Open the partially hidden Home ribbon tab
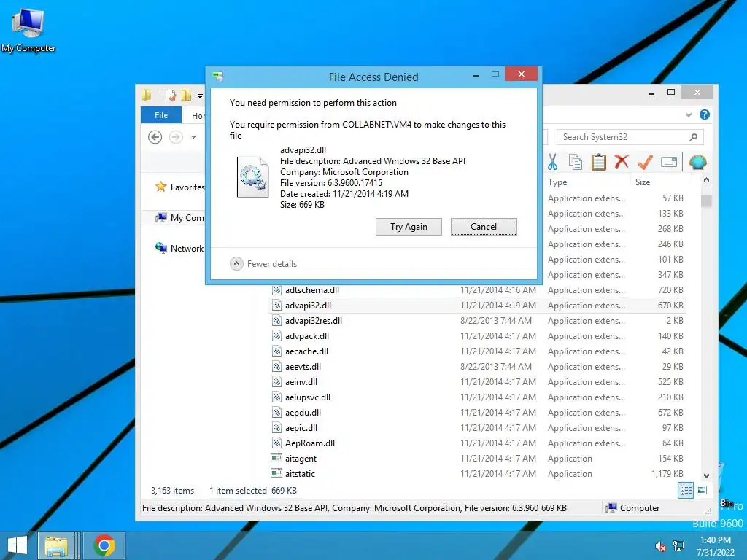Screen dimensions: 747x560 point(198,116)
